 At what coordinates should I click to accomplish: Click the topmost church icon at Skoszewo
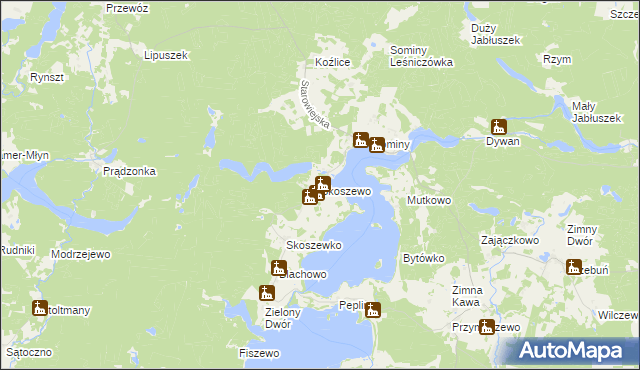322,184
